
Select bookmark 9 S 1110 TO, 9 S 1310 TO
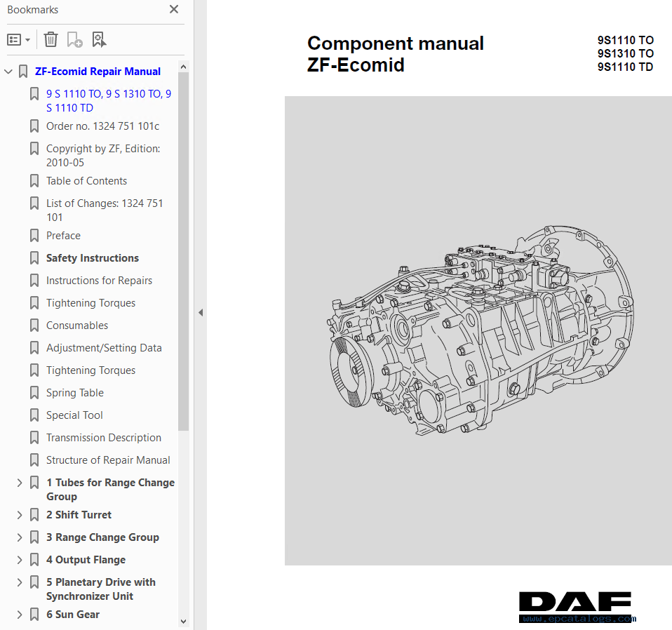pos(109,101)
